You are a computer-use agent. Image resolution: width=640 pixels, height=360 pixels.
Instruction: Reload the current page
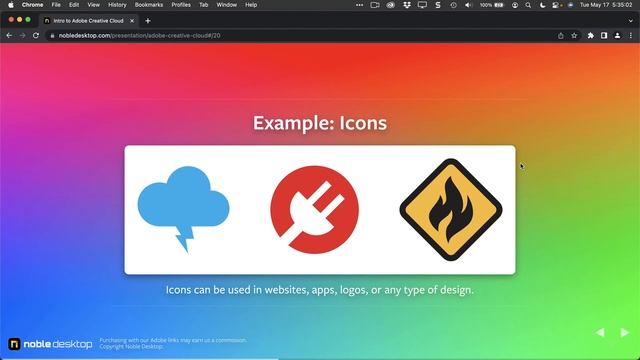36,36
